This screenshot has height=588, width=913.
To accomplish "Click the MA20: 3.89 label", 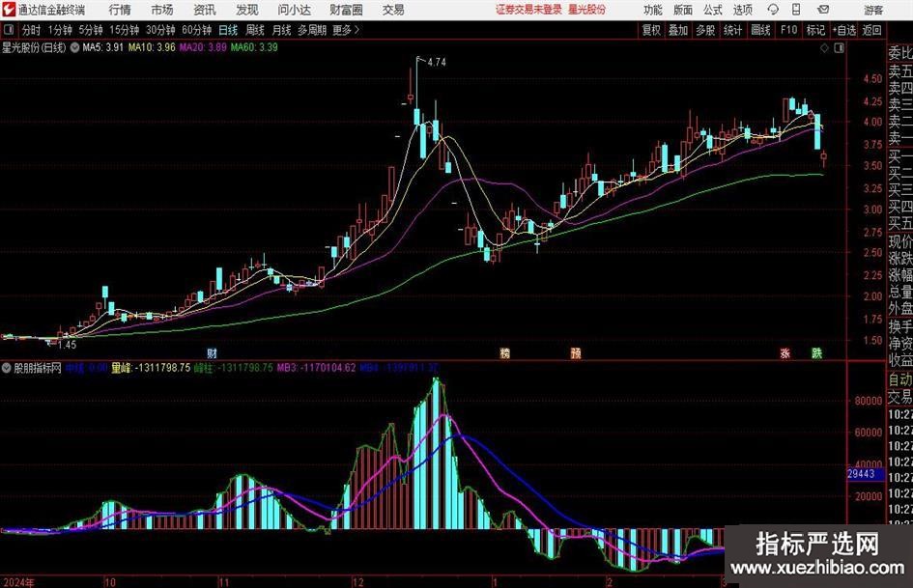I will (x=203, y=47).
